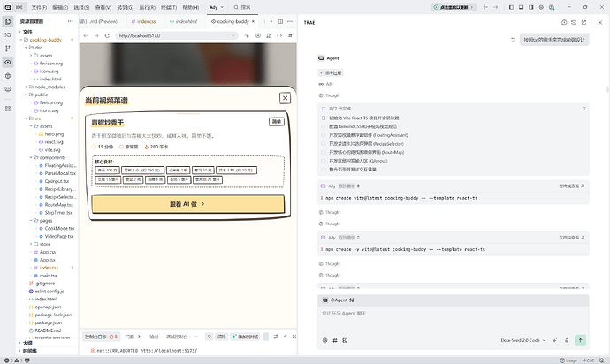Viewport: 610px width, 364px height.
Task: Undo the sent user message with the revert arrow
Action: coord(513,40)
